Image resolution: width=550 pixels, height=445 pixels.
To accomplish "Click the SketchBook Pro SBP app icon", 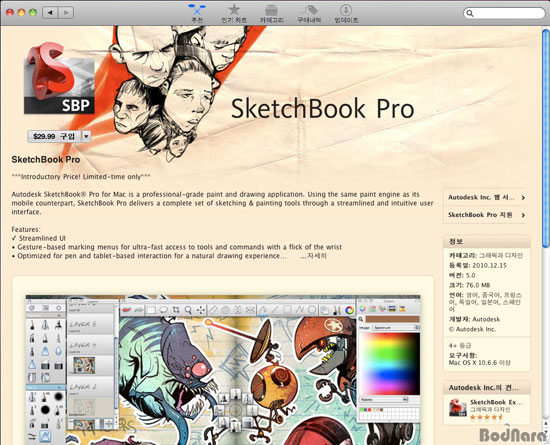I will tap(59, 78).
